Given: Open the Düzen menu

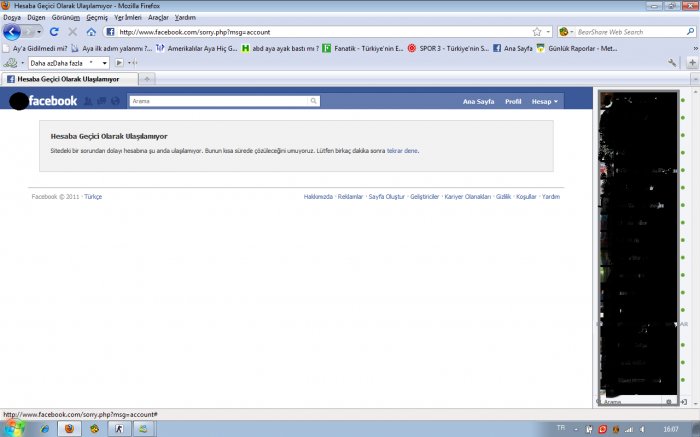Looking at the screenshot, I should pyautogui.click(x=36, y=17).
